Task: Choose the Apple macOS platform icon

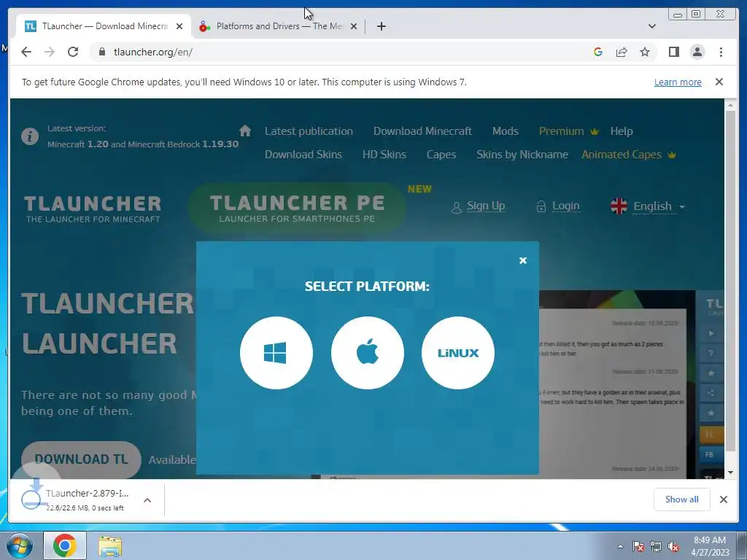Action: 368,353
